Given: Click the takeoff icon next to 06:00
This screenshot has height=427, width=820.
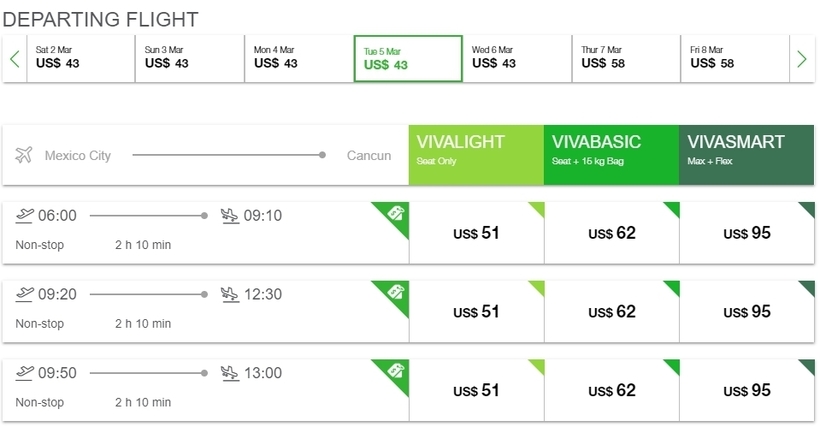Looking at the screenshot, I should coord(25,215).
